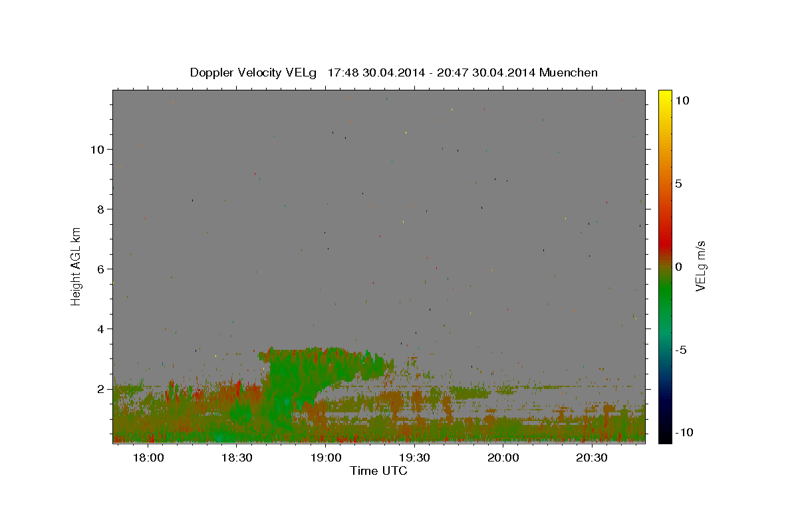The width and height of the screenshot is (798, 532).
Task: Click the 20:00 time tick label
Action: tap(503, 458)
